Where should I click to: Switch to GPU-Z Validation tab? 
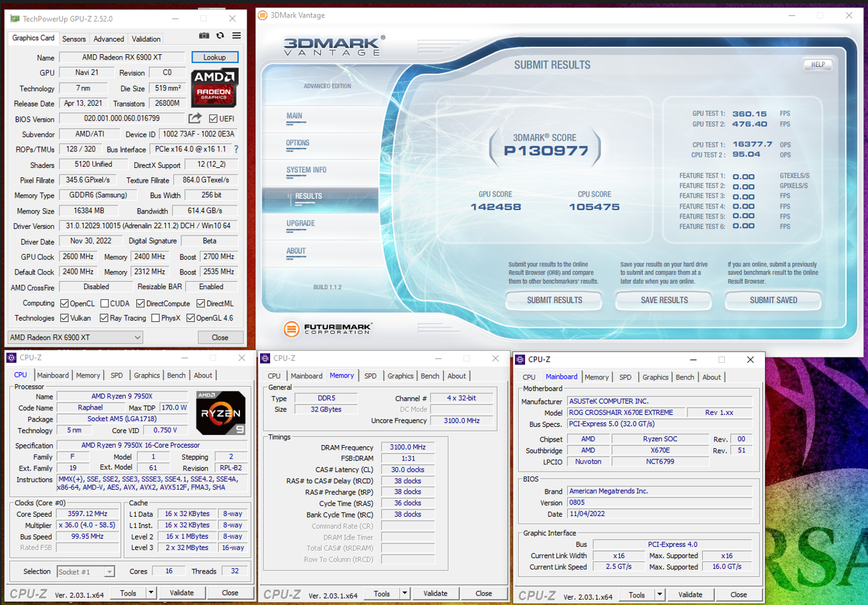[146, 39]
